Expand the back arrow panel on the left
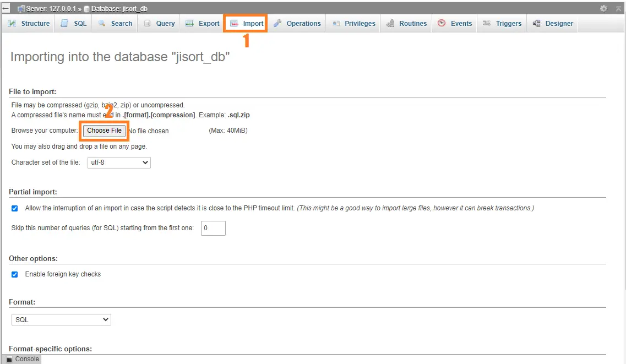Viewport: 626px width, 364px height. pos(6,8)
